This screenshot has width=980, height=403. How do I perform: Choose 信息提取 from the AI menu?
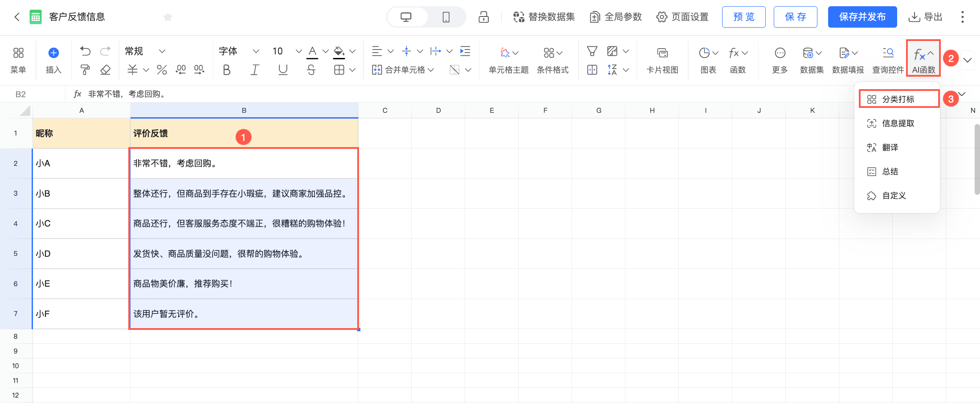click(x=897, y=123)
